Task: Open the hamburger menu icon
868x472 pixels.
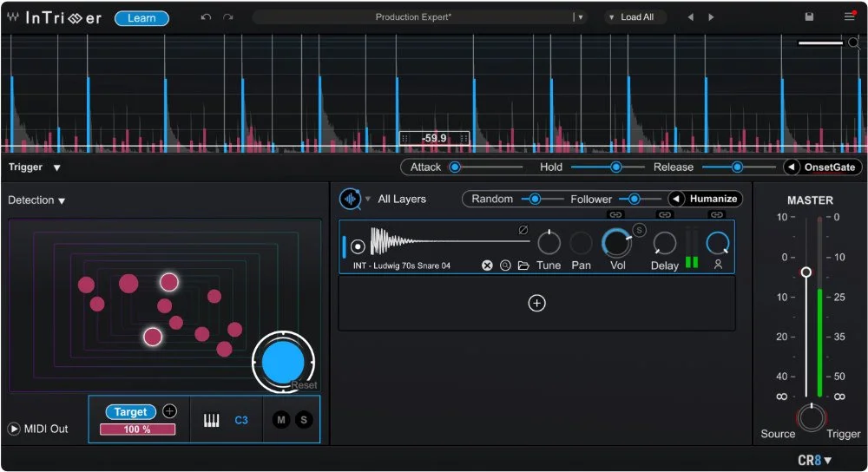Action: coord(849,16)
